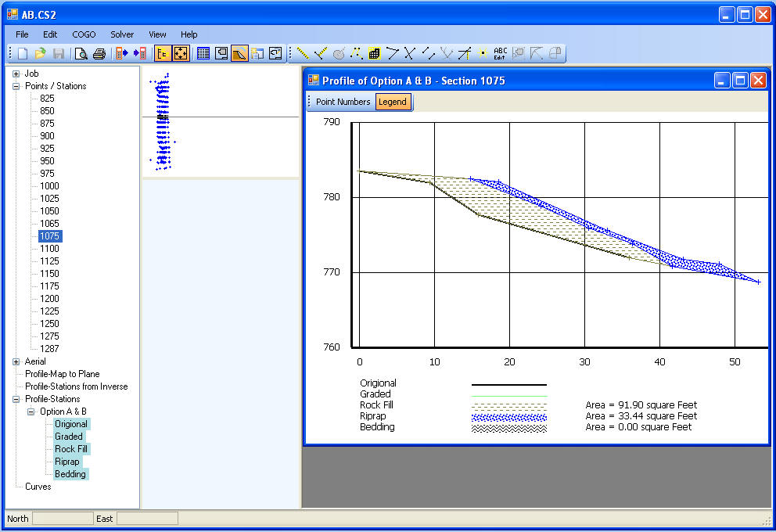This screenshot has width=776, height=532.
Task: Expand the Aerial tree node
Action: coord(16,361)
